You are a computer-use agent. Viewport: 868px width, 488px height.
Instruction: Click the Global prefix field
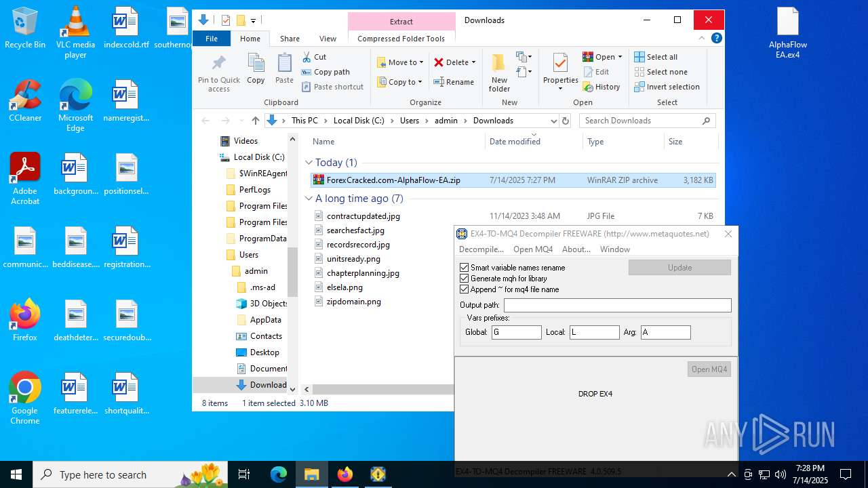[x=516, y=332]
